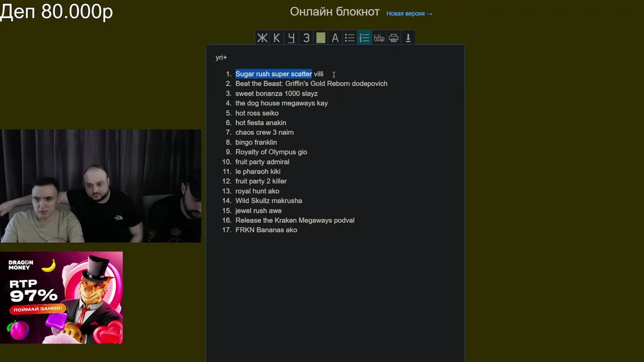
Task: Click the selected 'Sugar rush super scatter' text
Action: tap(274, 74)
